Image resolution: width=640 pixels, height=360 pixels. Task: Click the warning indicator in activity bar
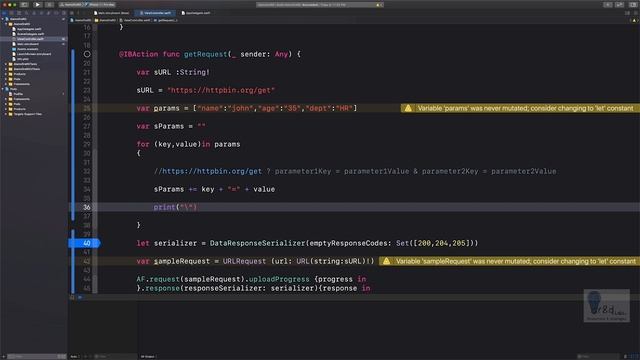tap(378, 4)
